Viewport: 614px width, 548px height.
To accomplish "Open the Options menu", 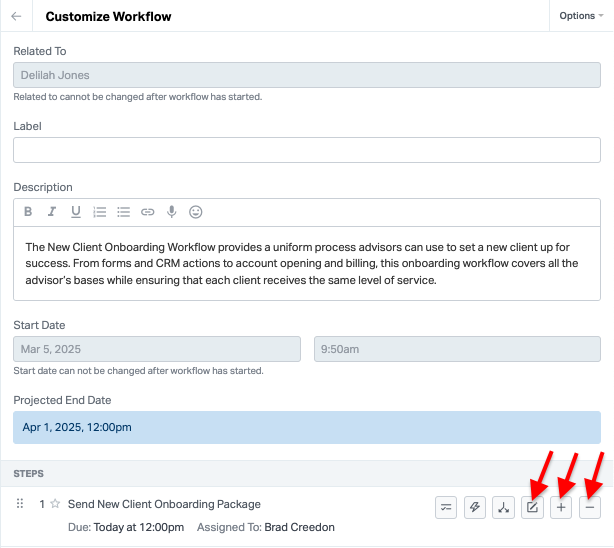I will coord(582,16).
